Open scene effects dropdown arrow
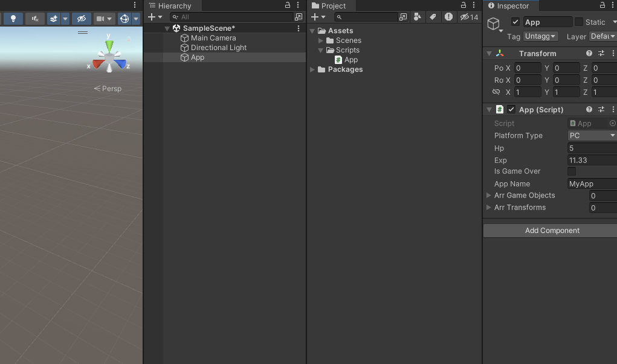Image resolution: width=617 pixels, height=364 pixels. (65, 19)
